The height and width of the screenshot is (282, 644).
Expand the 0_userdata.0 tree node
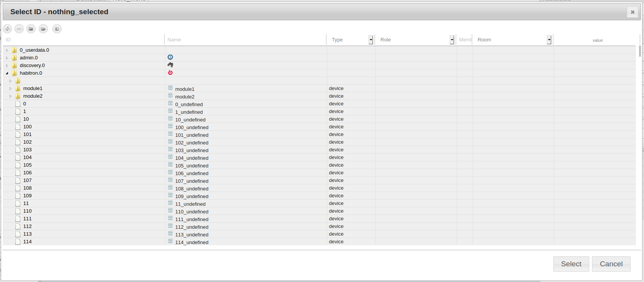(7, 50)
